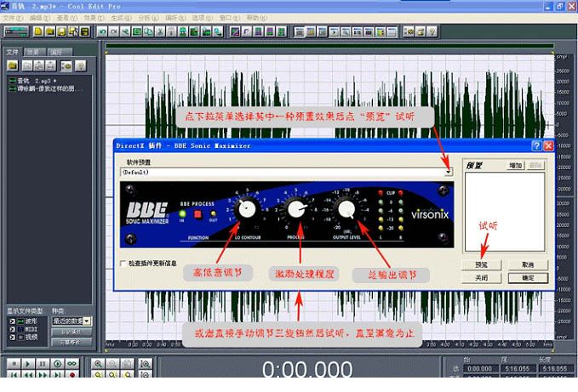Viewport: 578px width, 392px height.
Task: Open the 生成(G) menu
Action: pos(121,18)
